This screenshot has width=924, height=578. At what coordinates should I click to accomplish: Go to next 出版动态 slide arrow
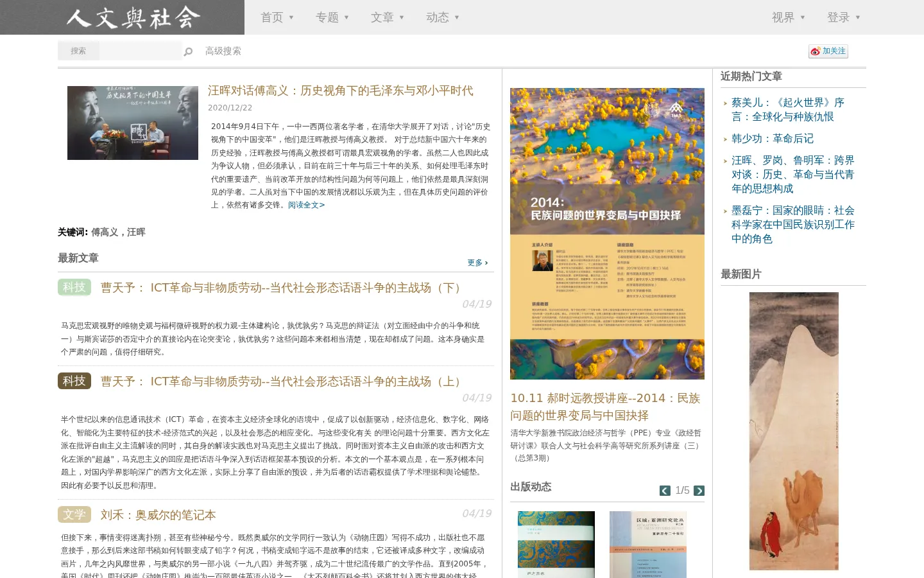click(699, 491)
